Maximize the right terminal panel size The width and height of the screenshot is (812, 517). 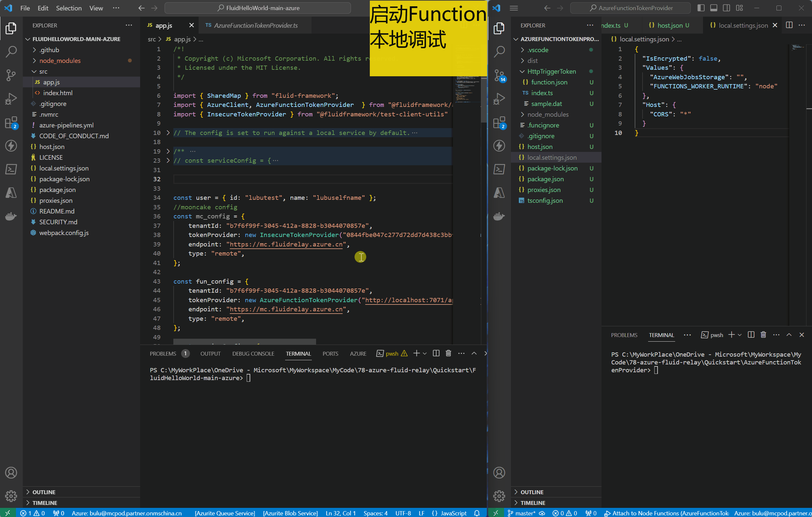(789, 334)
